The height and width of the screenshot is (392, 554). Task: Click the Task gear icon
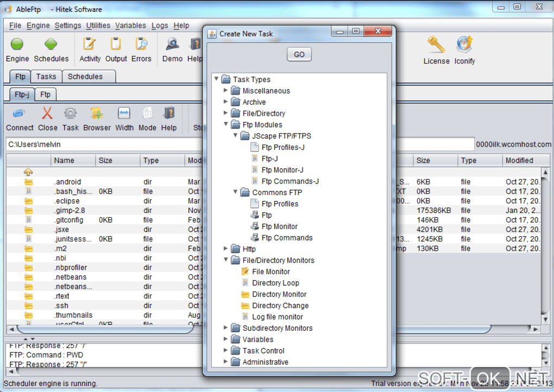pyautogui.click(x=70, y=113)
